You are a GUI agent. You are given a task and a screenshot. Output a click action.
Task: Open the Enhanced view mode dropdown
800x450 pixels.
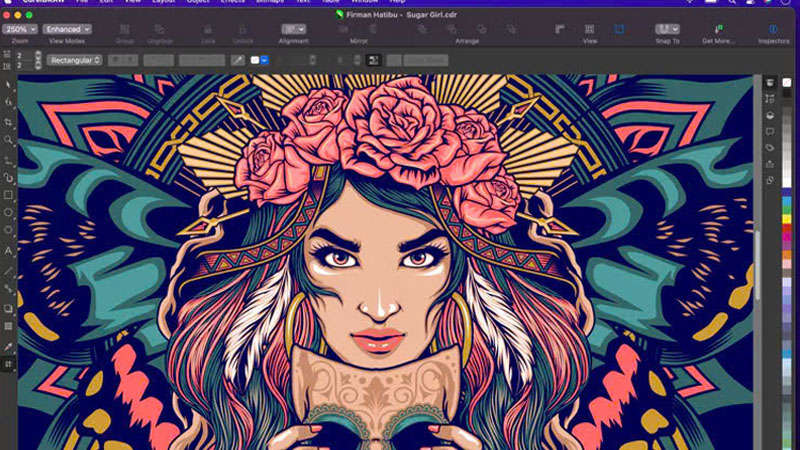(x=65, y=30)
